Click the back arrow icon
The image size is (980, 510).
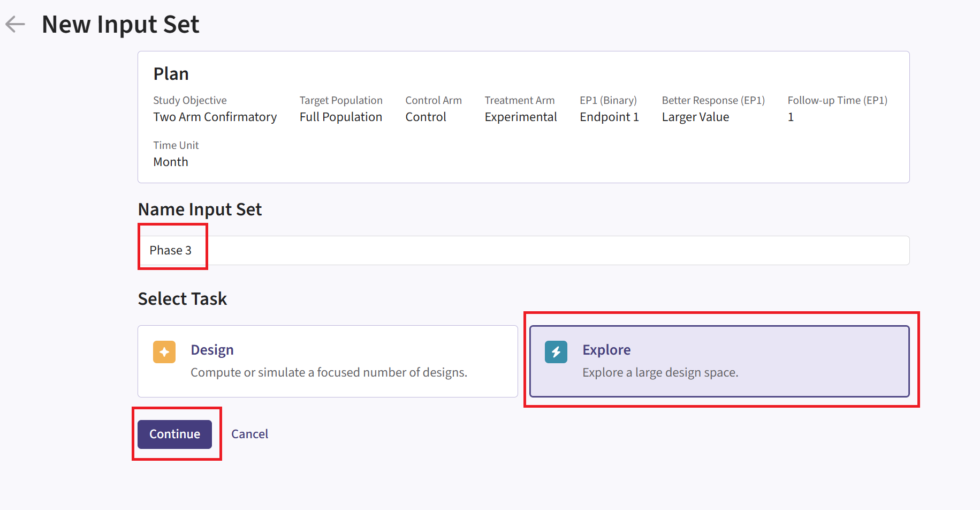point(15,24)
